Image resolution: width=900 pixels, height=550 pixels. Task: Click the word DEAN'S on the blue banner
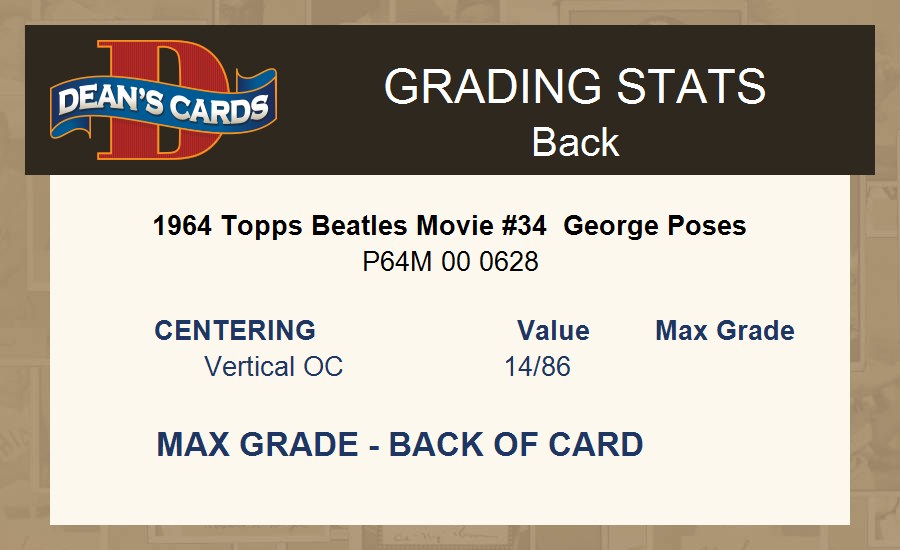click(x=103, y=103)
